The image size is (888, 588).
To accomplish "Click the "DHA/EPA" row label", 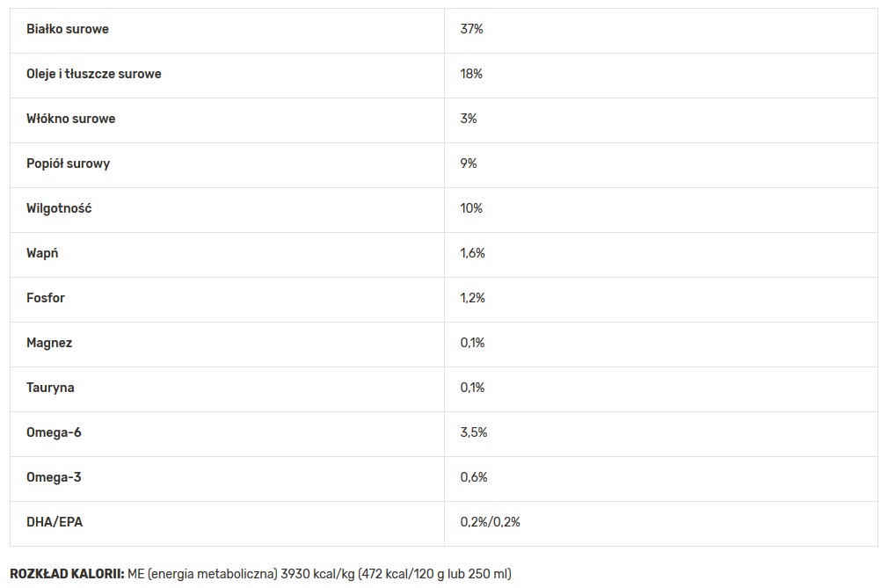I will pos(55,522).
